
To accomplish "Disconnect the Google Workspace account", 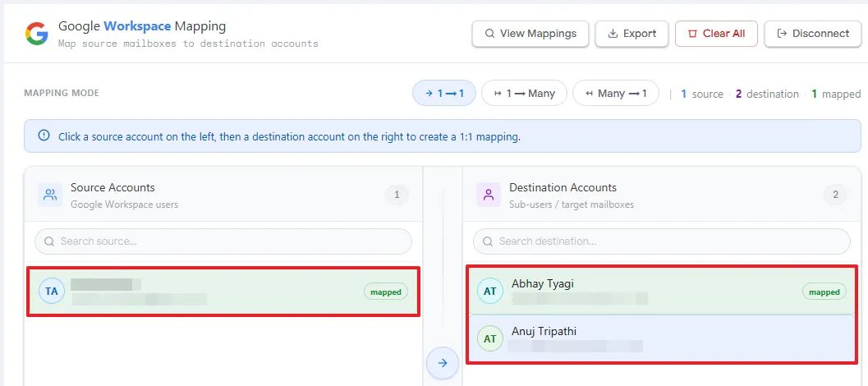I will 813,33.
